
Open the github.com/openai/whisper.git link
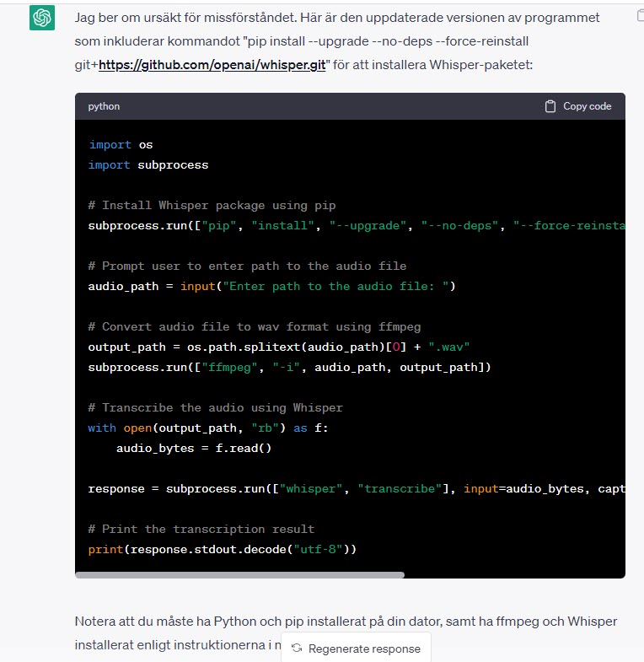click(212, 65)
